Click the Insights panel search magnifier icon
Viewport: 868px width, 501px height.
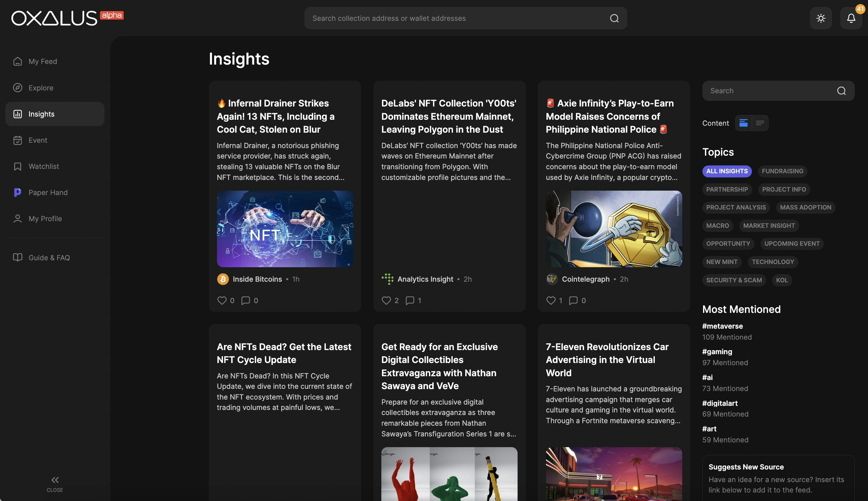[842, 91]
